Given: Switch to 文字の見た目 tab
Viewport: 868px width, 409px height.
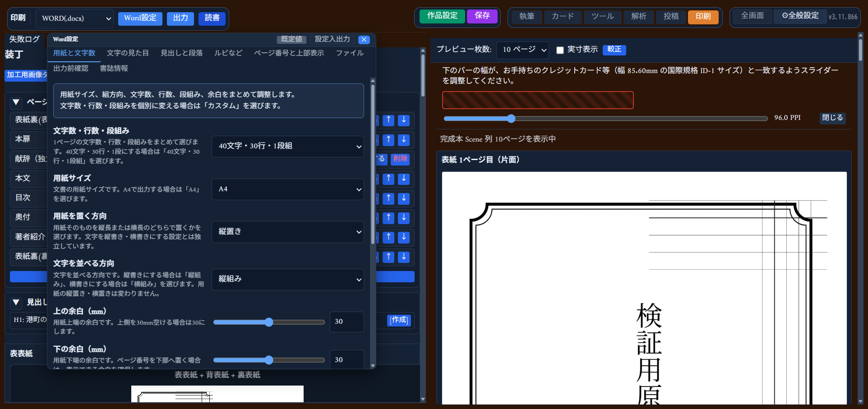Looking at the screenshot, I should (x=128, y=53).
